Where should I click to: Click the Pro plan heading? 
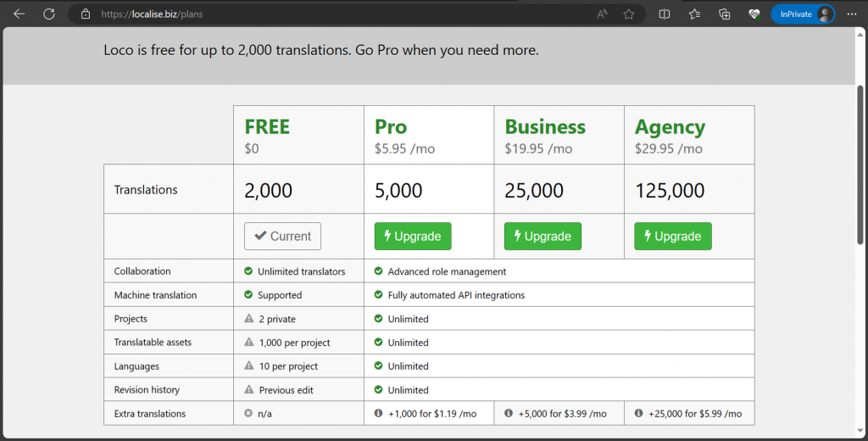[391, 127]
